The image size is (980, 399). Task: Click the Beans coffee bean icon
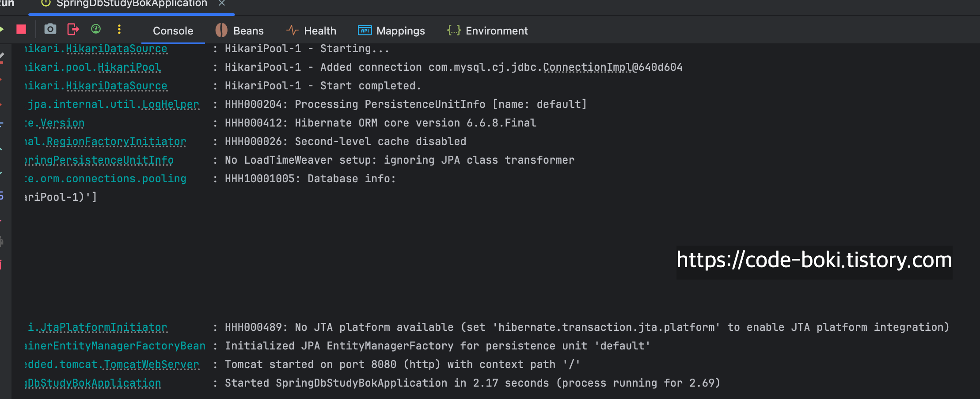click(221, 31)
